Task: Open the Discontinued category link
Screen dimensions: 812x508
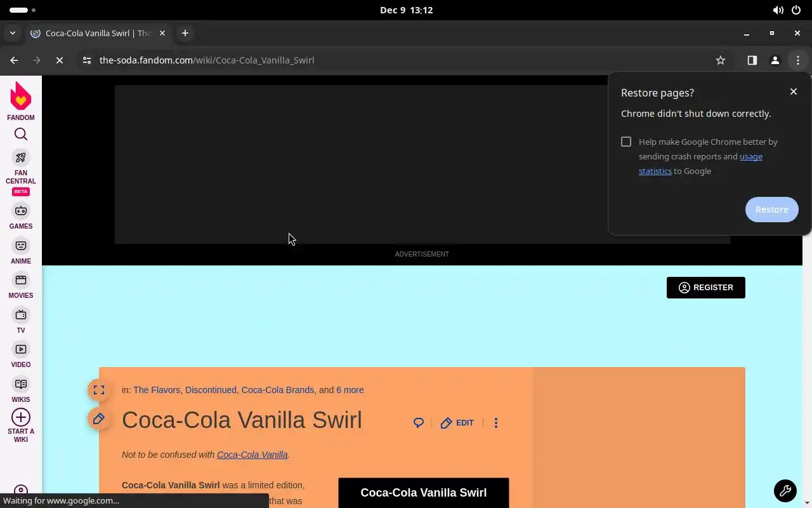Action: point(211,390)
